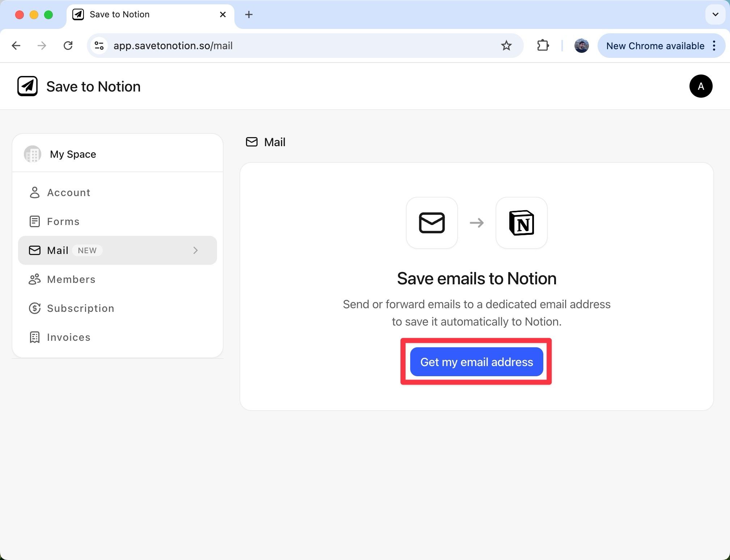The width and height of the screenshot is (730, 560).
Task: Click the New Chrome available button
Action: point(655,46)
